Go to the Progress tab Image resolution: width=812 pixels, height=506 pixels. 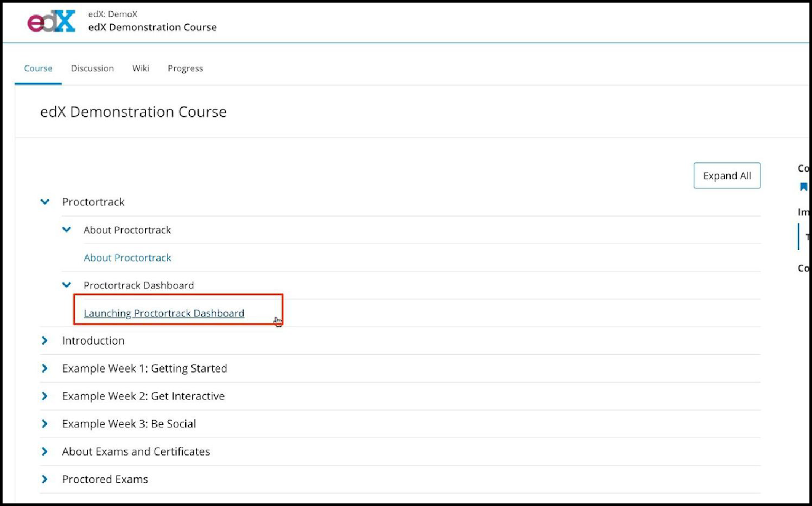(x=185, y=69)
